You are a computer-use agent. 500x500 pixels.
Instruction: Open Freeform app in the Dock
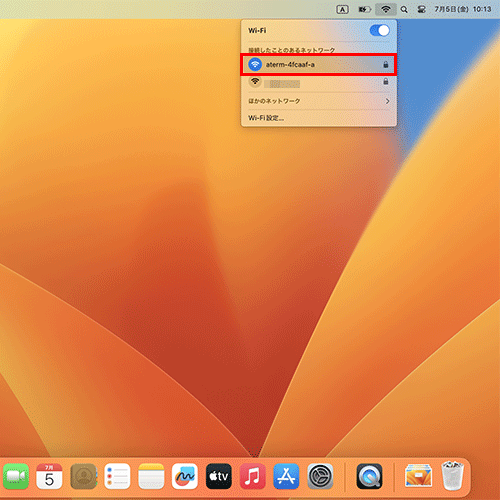[185, 476]
